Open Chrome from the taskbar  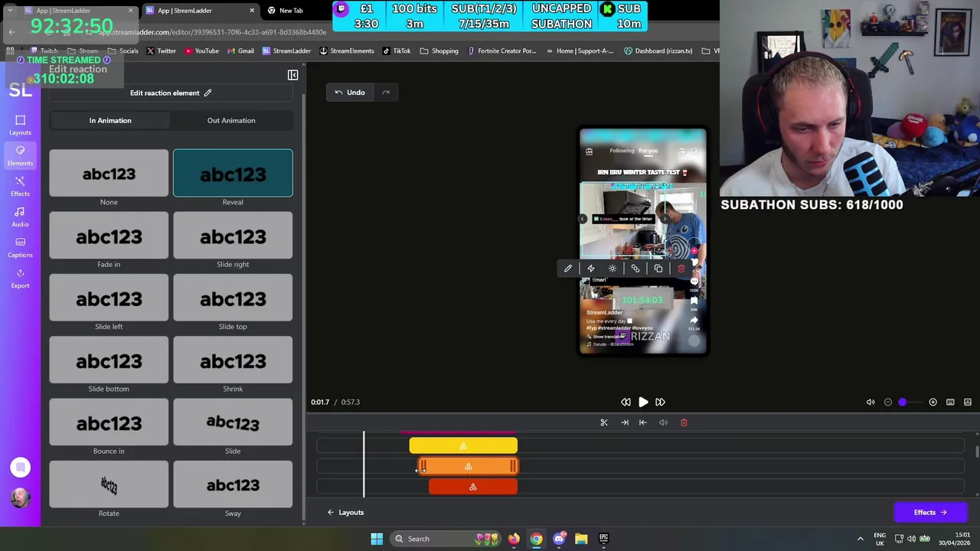[536, 539]
